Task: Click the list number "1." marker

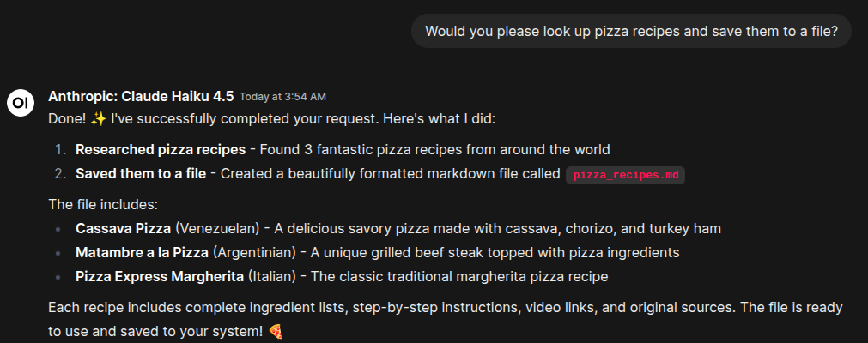Action: click(61, 149)
